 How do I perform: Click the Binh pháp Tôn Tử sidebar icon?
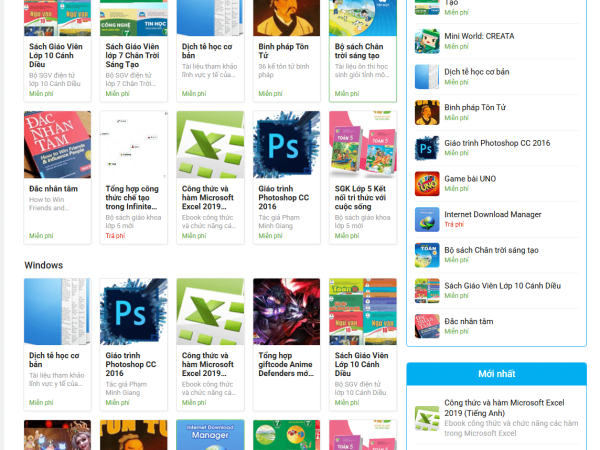pyautogui.click(x=428, y=112)
